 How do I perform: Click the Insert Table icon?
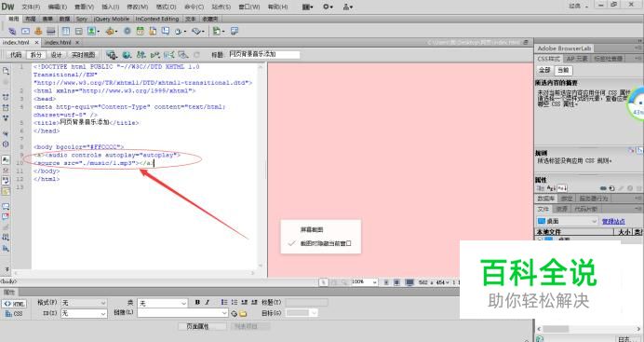[66, 31]
